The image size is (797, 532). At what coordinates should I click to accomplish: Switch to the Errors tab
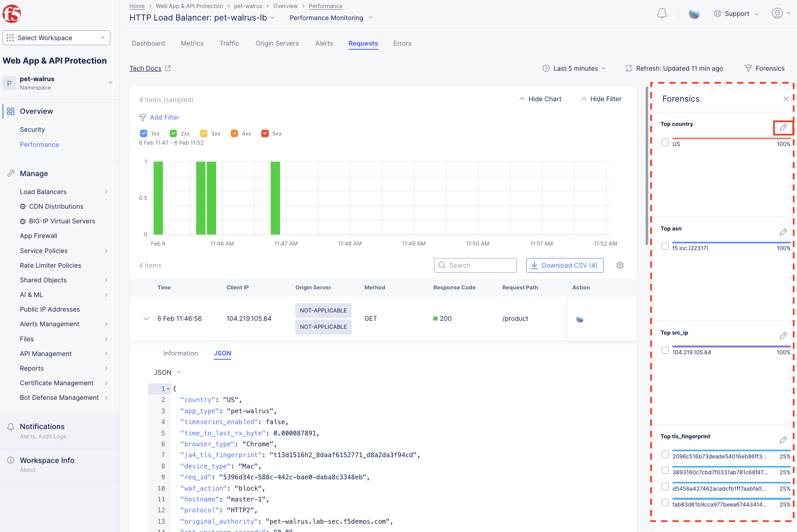402,43
